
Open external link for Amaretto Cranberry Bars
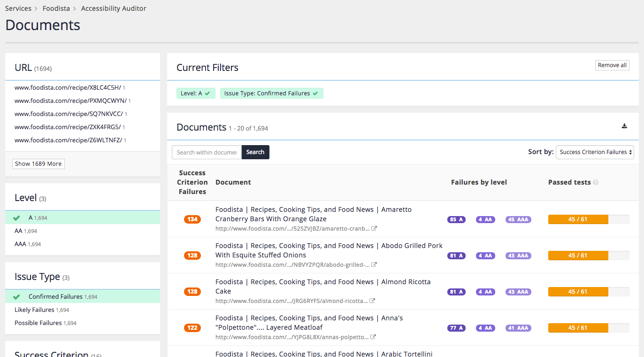click(x=374, y=229)
